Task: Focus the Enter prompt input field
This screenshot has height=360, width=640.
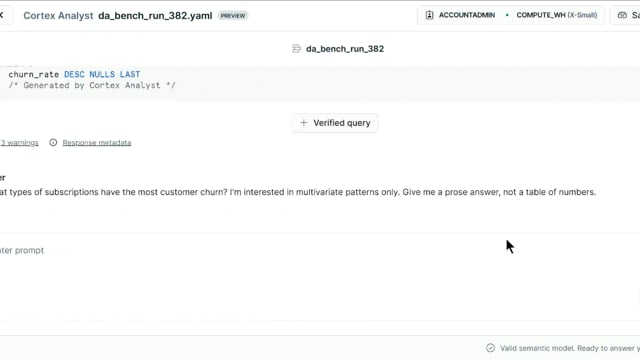Action: point(320,250)
